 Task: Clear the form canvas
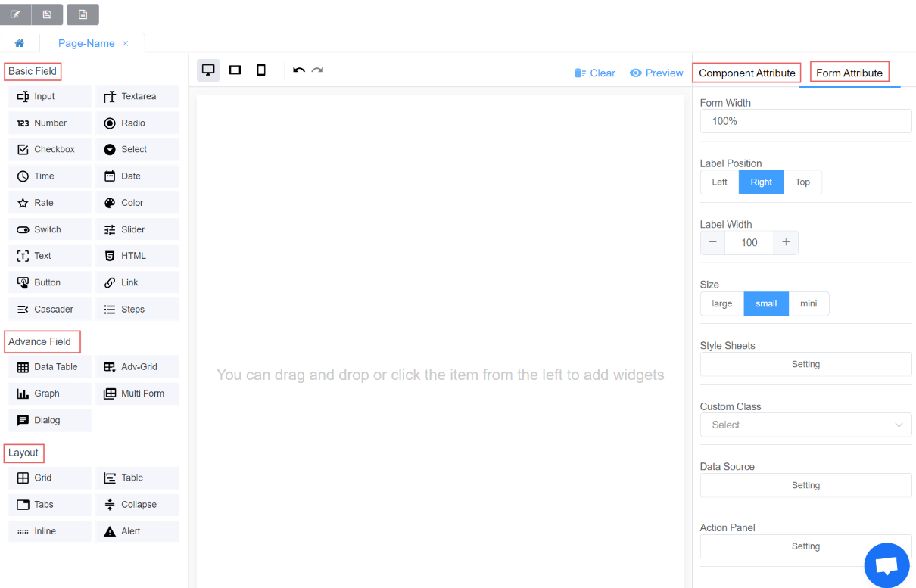595,73
